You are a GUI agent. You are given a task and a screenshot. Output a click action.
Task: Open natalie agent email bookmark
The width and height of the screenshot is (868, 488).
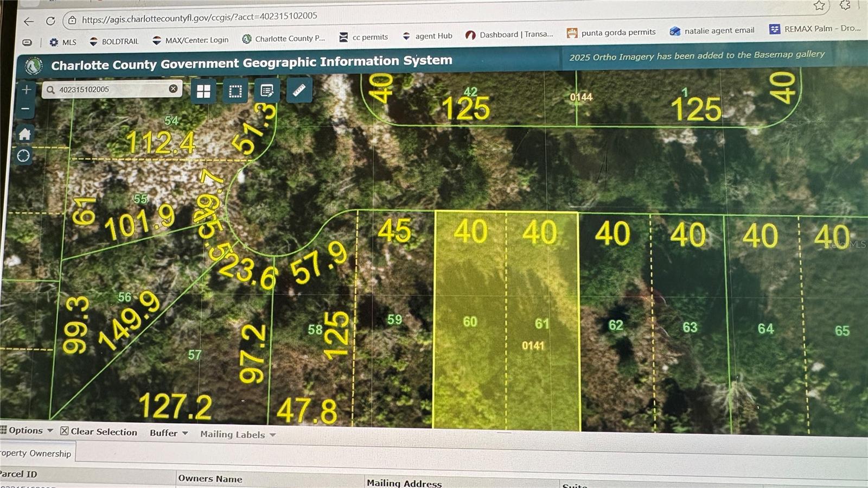tap(712, 31)
